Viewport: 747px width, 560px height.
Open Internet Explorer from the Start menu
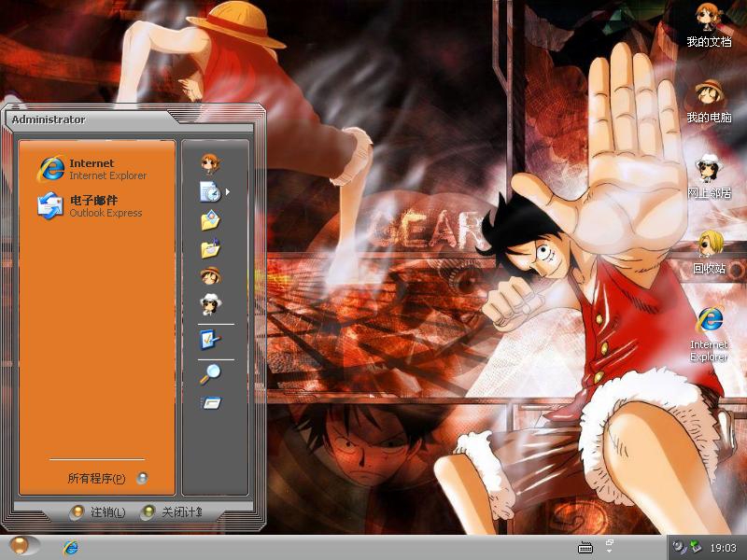92,169
